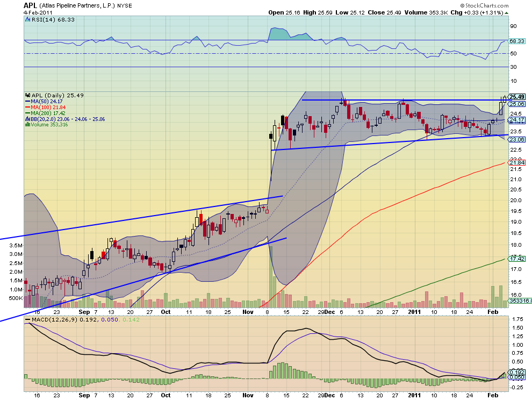Click the Low 25.12 value

[350, 12]
